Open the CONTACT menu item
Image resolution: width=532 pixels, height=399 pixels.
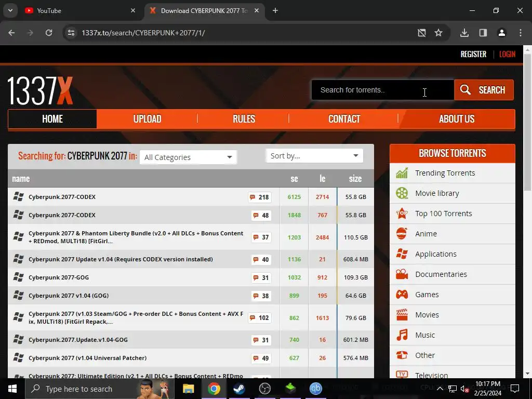tap(344, 119)
